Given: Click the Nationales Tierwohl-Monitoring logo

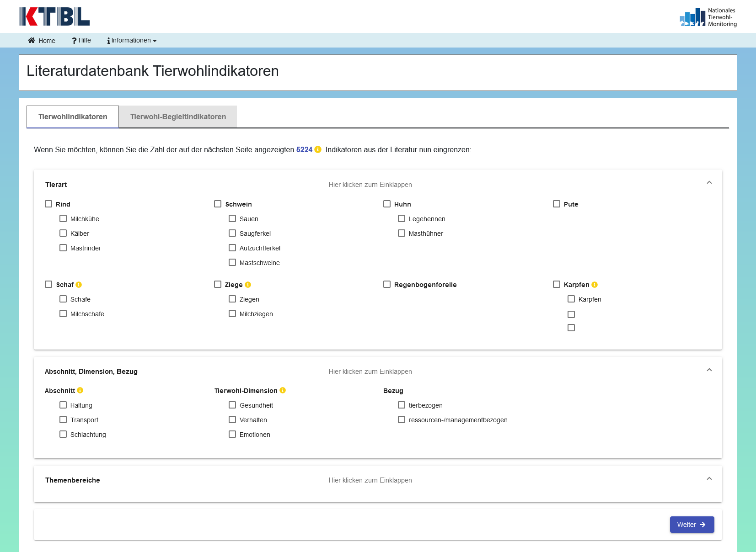Looking at the screenshot, I should coord(708,17).
